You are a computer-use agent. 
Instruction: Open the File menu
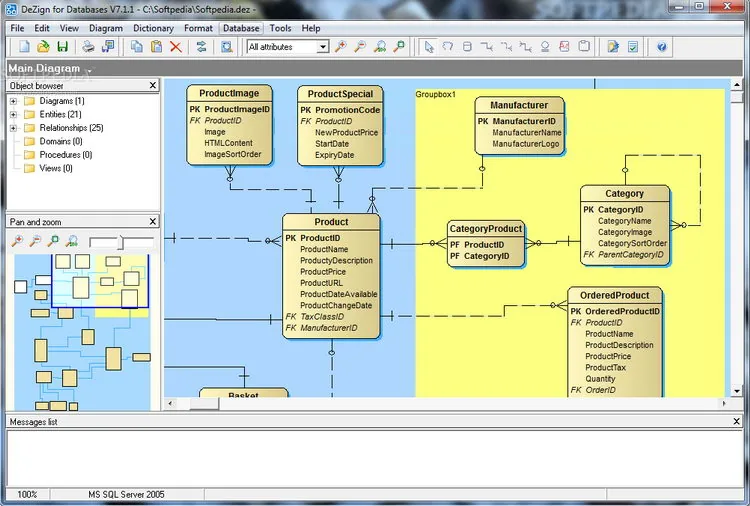tap(17, 28)
